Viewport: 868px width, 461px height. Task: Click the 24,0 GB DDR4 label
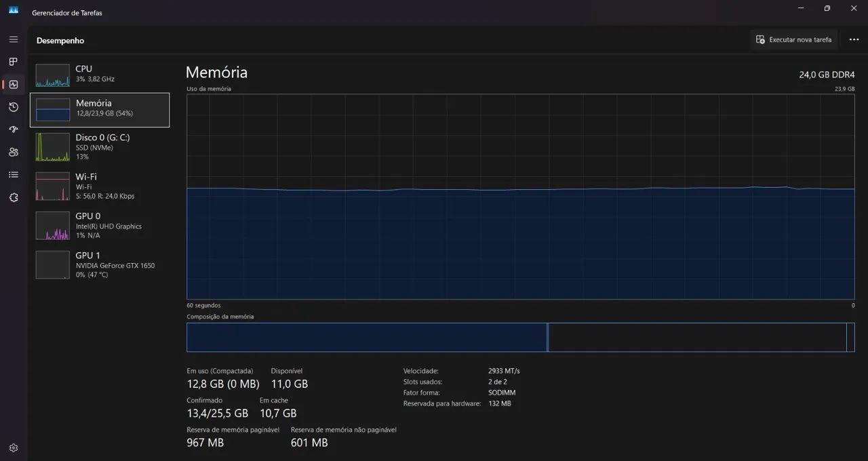(827, 75)
